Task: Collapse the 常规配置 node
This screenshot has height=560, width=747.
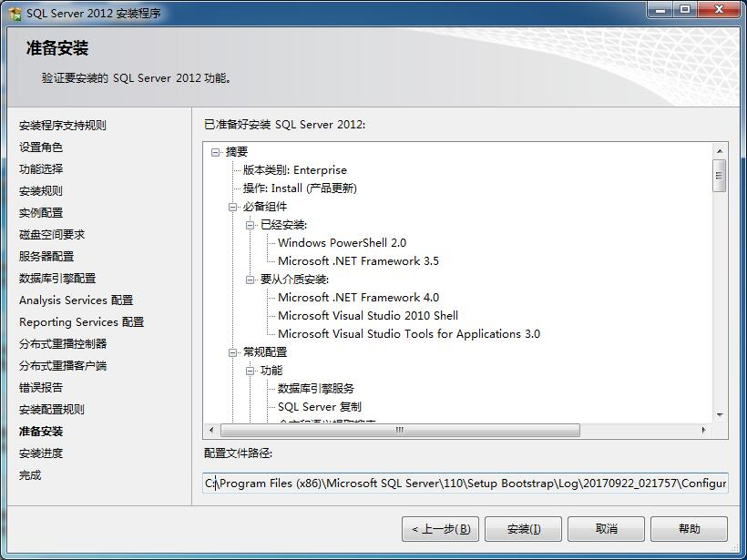Action: (233, 353)
